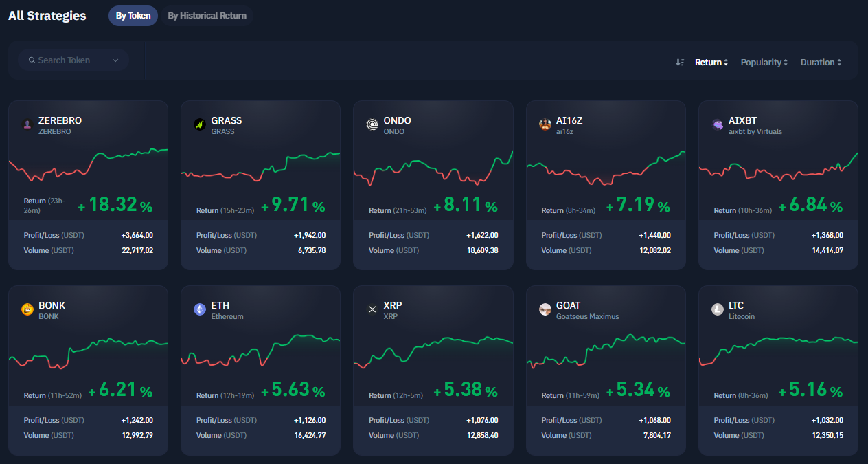This screenshot has width=868, height=464.
Task: Click the +7.19% return value
Action: 638,206
